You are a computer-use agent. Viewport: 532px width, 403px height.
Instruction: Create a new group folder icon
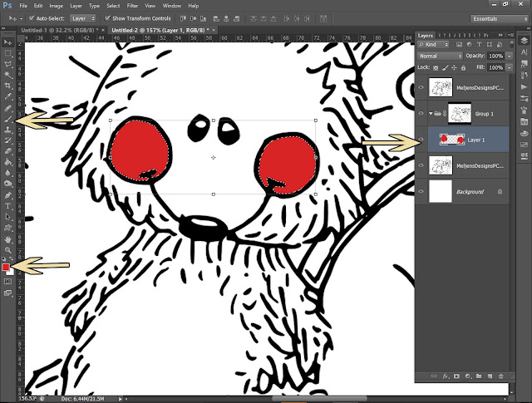click(479, 376)
